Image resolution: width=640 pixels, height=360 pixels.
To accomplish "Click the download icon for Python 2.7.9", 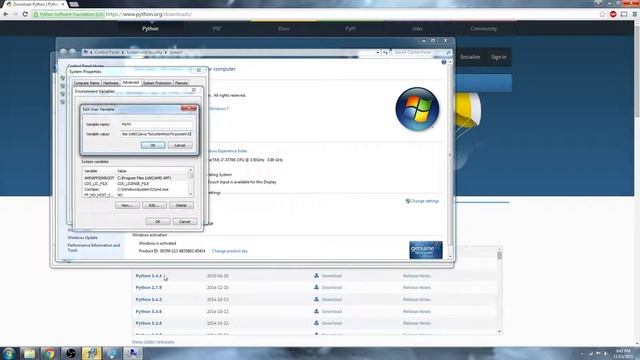I will pos(316,287).
